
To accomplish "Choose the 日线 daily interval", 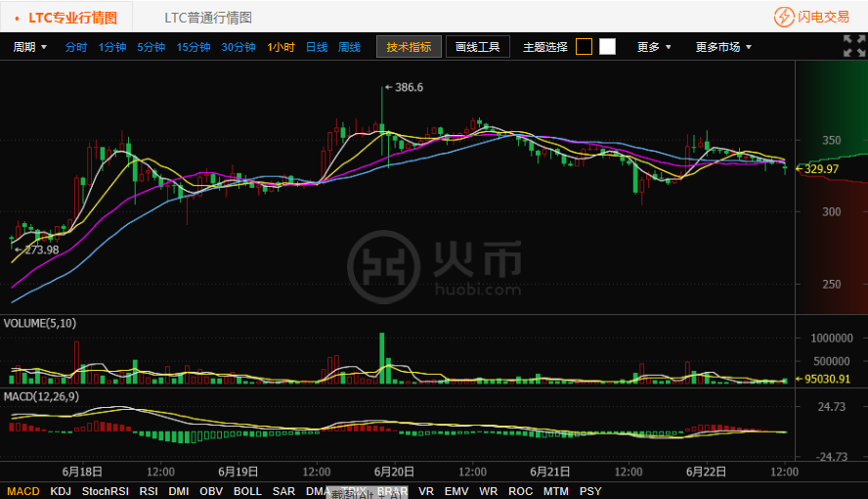I will pos(317,47).
